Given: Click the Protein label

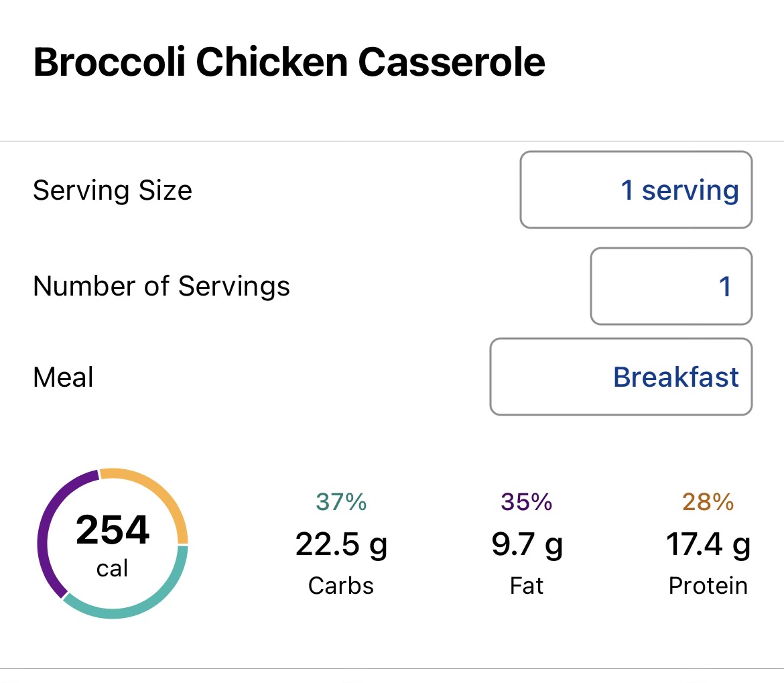Looking at the screenshot, I should tap(708, 586).
